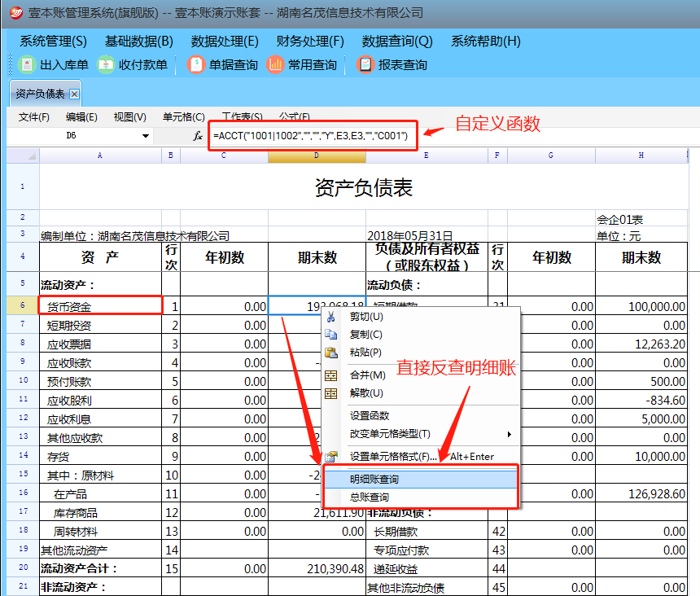700x596 pixels.
Task: Click the unmerge icon next to 解散(U)
Action: point(330,393)
